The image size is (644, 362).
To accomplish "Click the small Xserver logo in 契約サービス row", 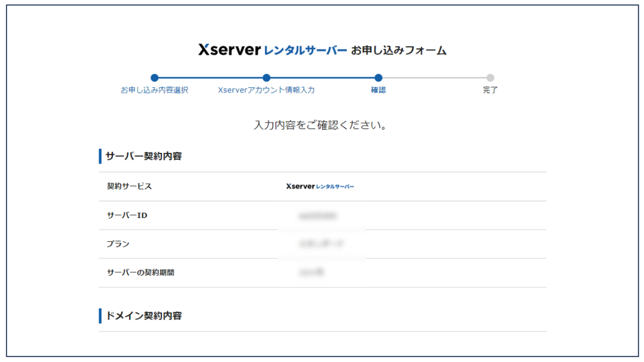I will (320, 187).
